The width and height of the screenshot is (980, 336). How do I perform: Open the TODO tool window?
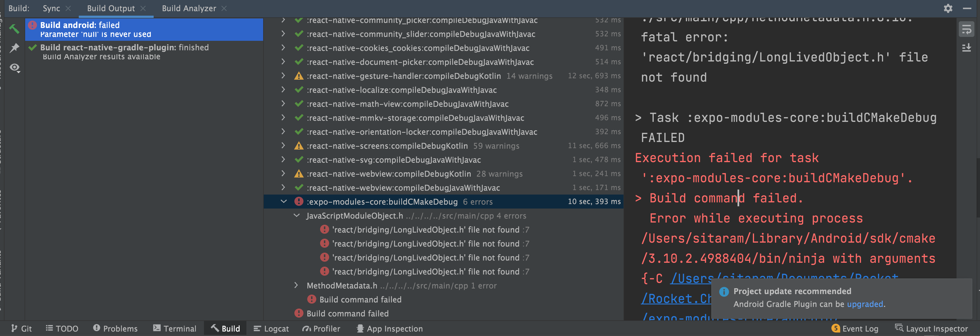(62, 328)
